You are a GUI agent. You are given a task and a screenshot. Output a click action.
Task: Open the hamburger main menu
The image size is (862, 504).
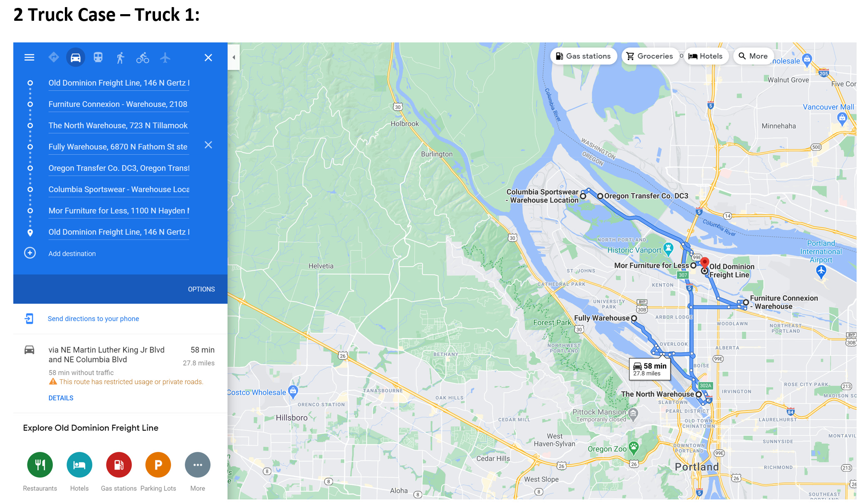pos(29,57)
